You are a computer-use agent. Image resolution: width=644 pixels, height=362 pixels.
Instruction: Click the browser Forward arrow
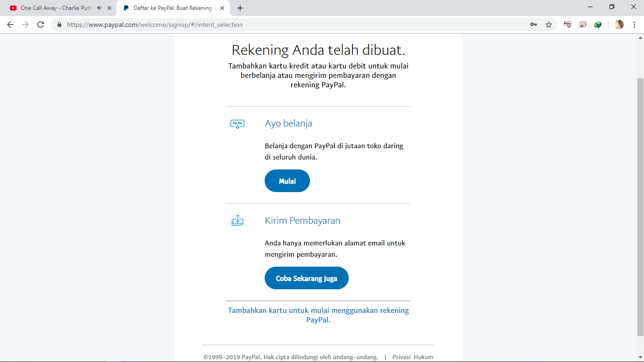tap(25, 25)
